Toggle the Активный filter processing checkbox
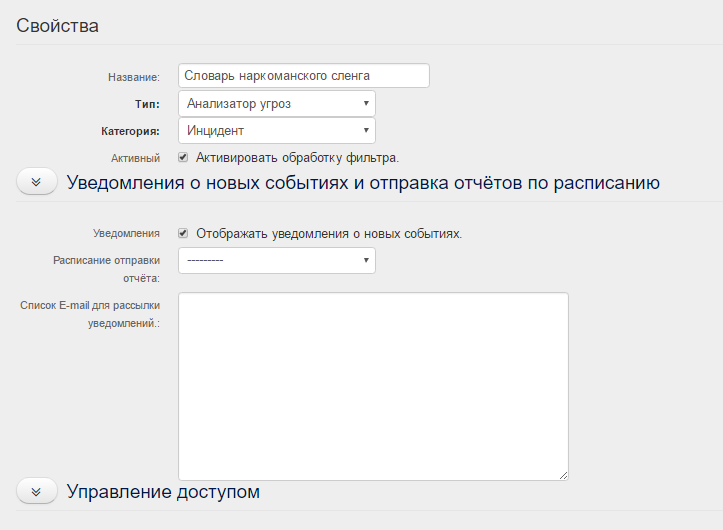 tap(183, 157)
